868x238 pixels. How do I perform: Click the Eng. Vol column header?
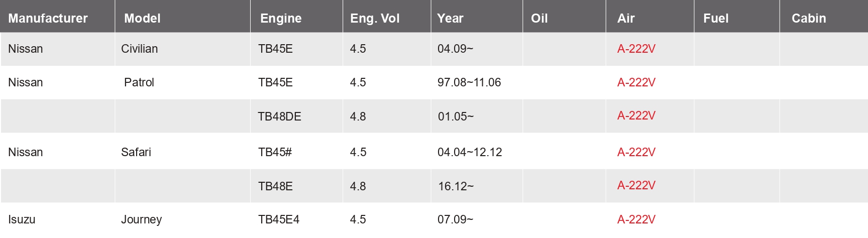[375, 19]
